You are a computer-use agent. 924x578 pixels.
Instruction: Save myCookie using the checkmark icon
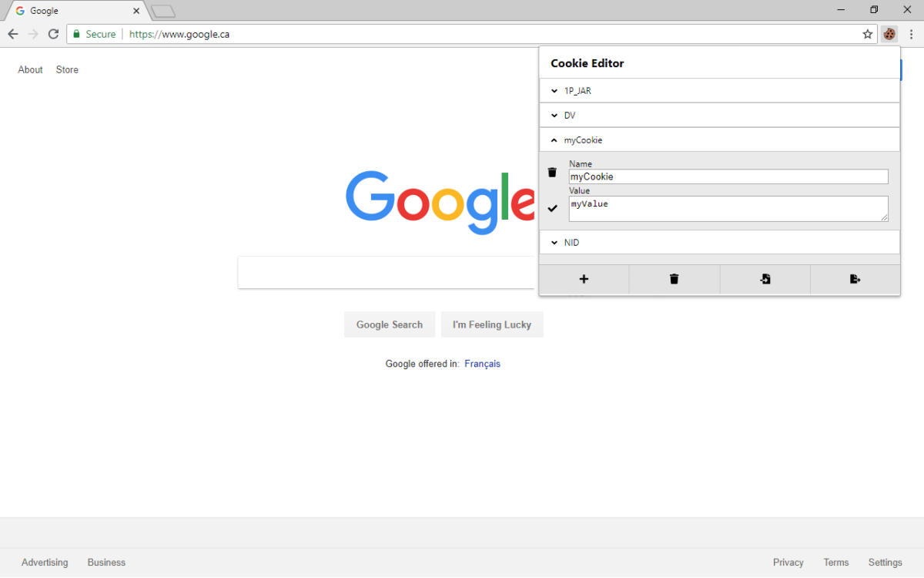pos(552,207)
